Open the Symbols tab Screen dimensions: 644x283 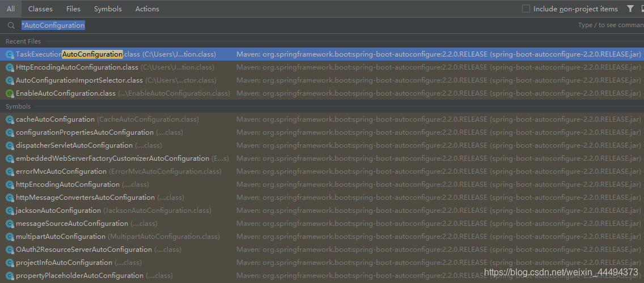coord(108,8)
